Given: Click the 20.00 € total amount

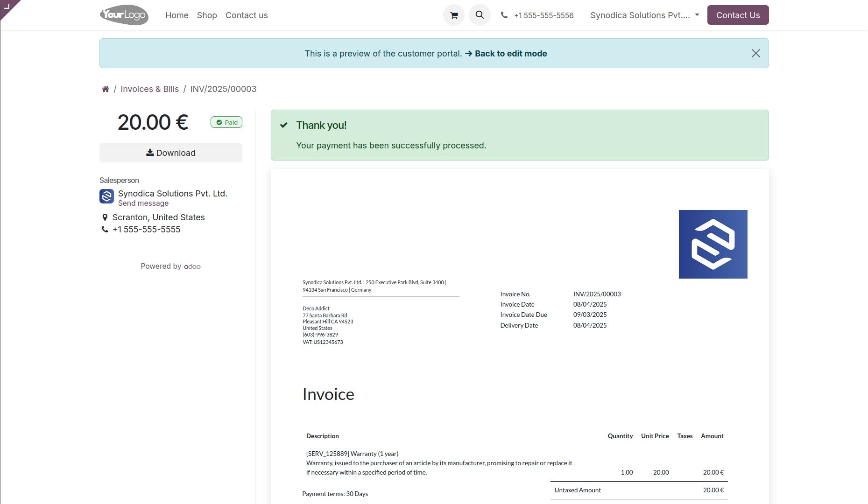Looking at the screenshot, I should 153,122.
